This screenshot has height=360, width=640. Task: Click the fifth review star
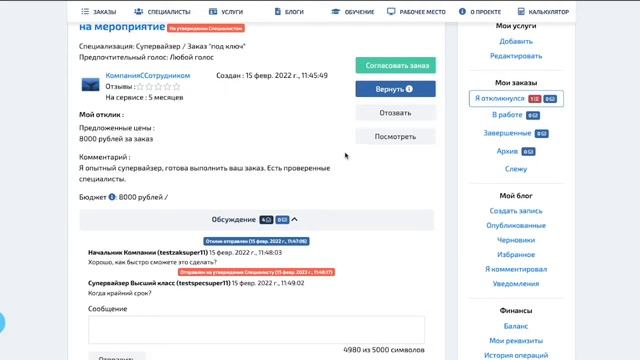[176, 87]
